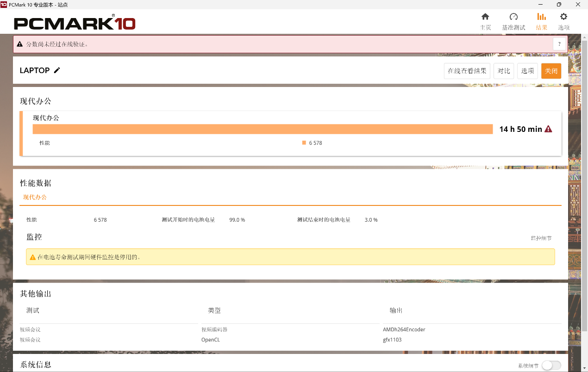
Task: Open the 选项 button in the result header
Action: pyautogui.click(x=527, y=71)
